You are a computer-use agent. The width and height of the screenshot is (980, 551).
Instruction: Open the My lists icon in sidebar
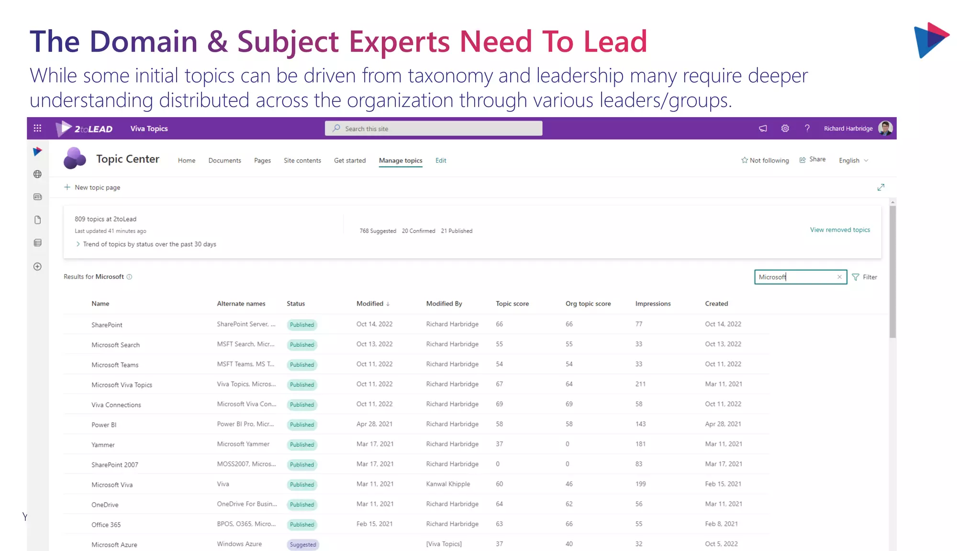coord(37,243)
